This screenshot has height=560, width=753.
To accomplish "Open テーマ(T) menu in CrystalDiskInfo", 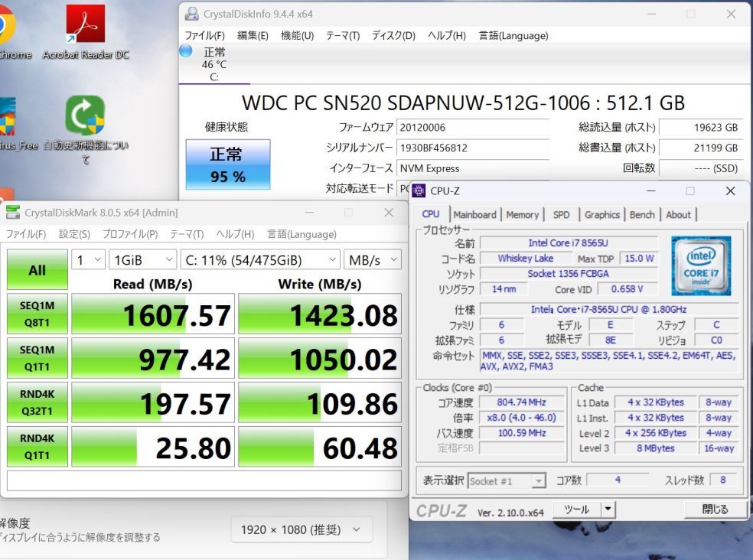I will (x=343, y=35).
